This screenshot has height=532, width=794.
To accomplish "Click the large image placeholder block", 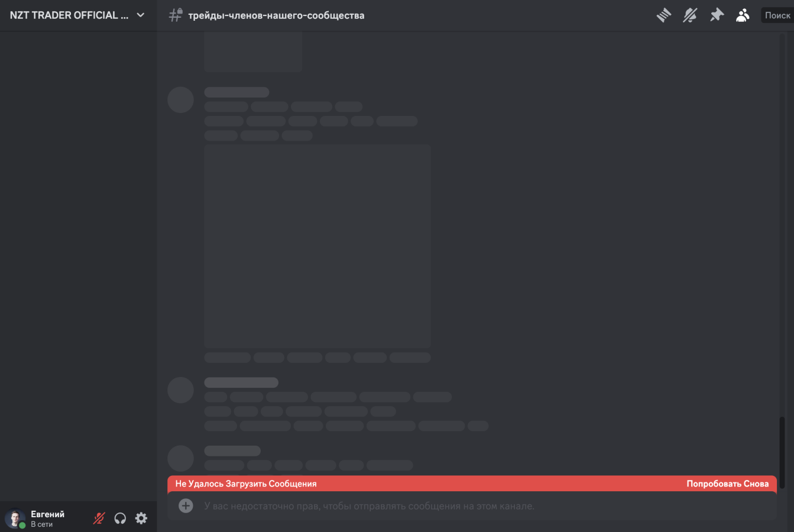I will tap(317, 246).
